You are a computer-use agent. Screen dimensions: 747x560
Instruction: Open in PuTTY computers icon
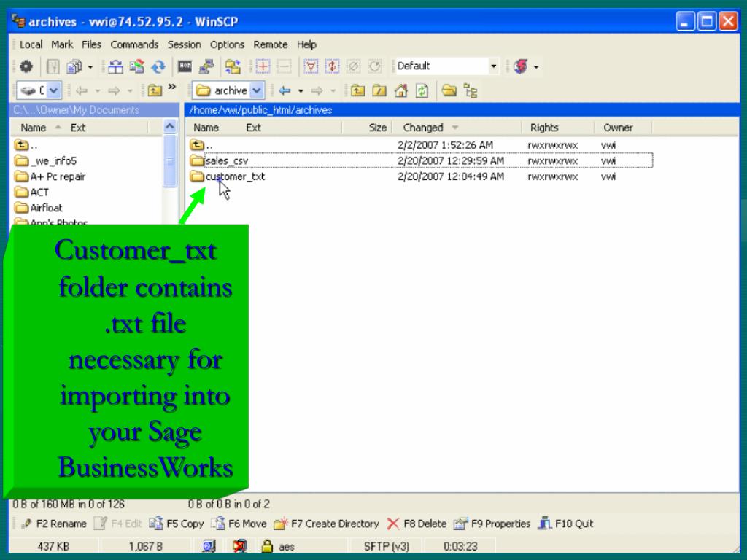(206, 66)
